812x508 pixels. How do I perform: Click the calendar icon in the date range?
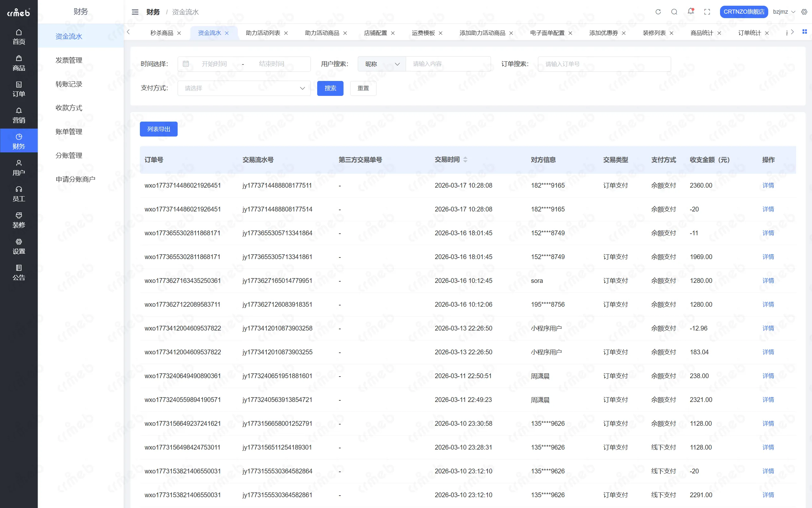[x=186, y=64]
